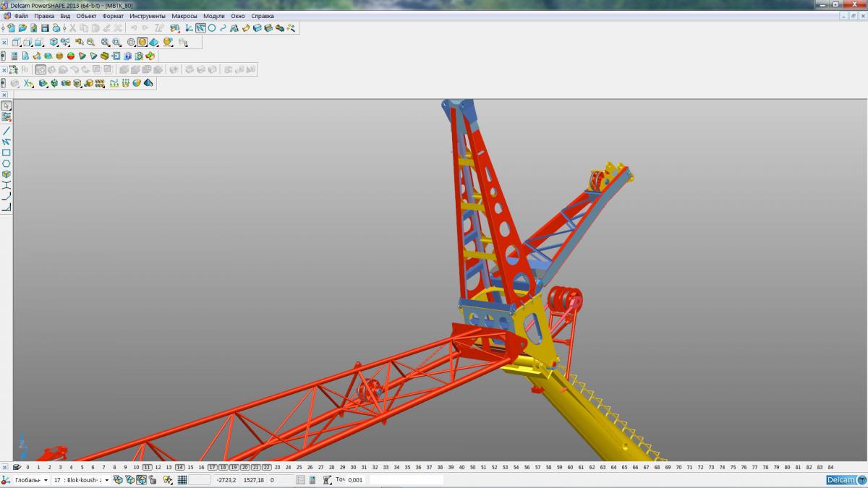This screenshot has height=488, width=868.
Task: Select the Line tool in left toolbar
Action: point(7,131)
